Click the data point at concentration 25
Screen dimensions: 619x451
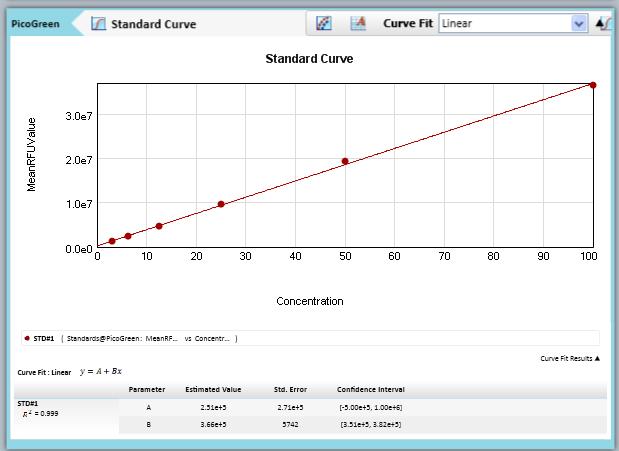pyautogui.click(x=221, y=204)
